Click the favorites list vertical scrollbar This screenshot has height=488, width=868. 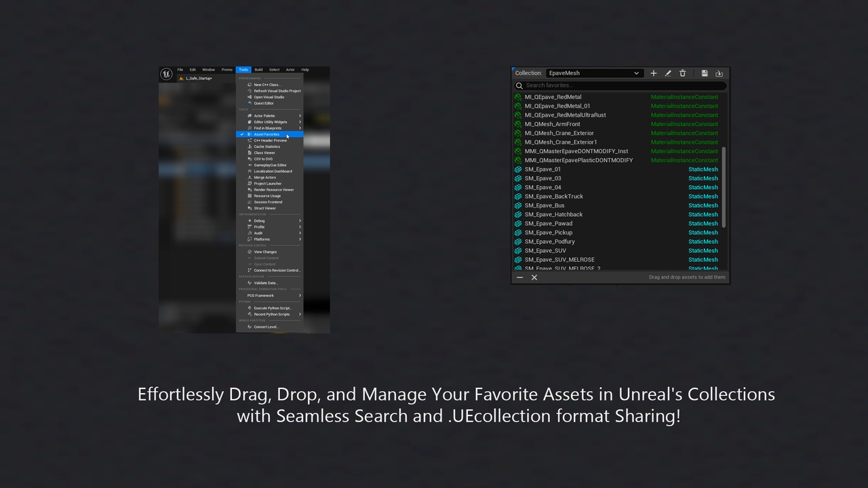pyautogui.click(x=724, y=187)
